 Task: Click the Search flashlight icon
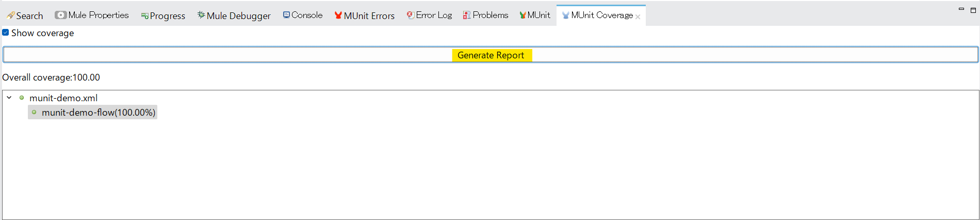10,15
